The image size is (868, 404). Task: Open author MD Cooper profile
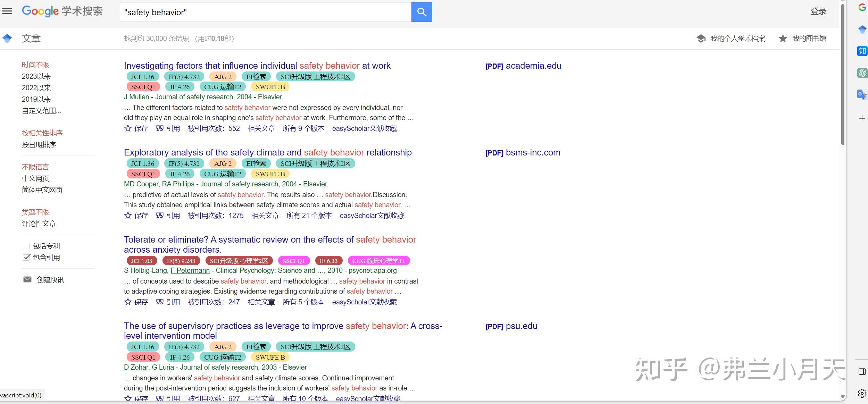click(141, 184)
